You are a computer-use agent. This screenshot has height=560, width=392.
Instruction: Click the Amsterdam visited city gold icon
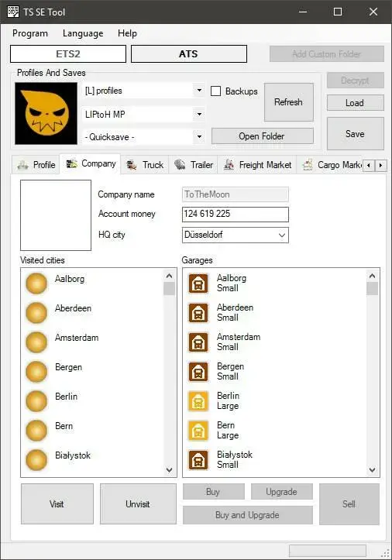tap(36, 342)
